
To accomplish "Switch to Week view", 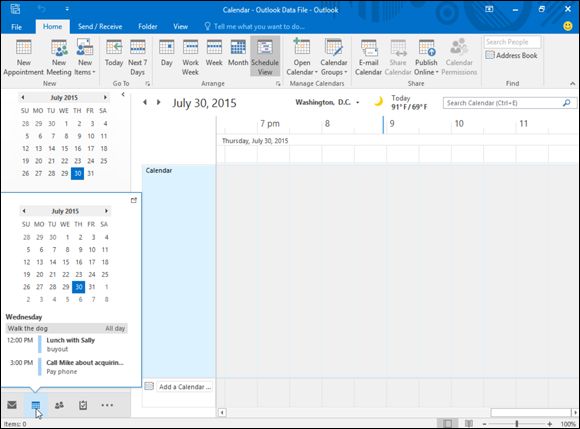I will pos(214,54).
